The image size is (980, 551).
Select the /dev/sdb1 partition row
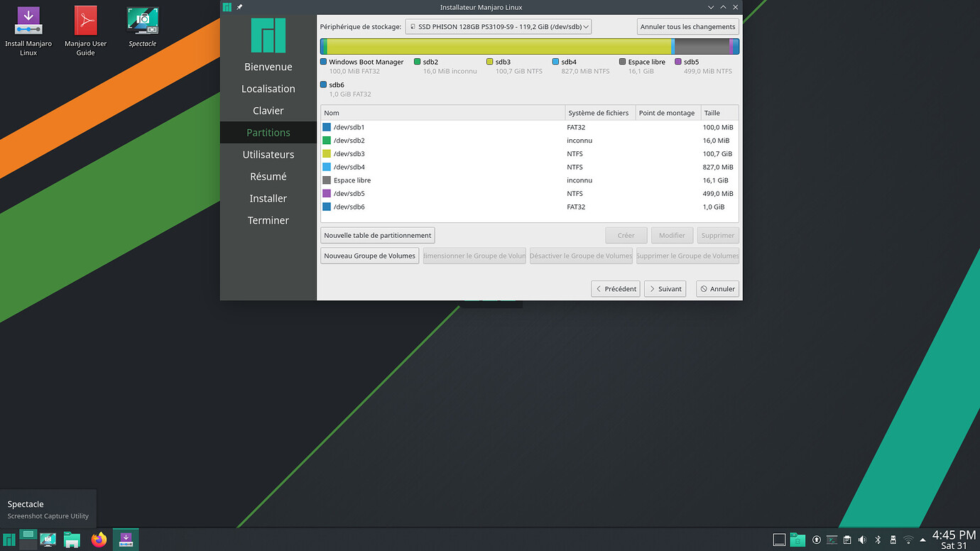(530, 127)
